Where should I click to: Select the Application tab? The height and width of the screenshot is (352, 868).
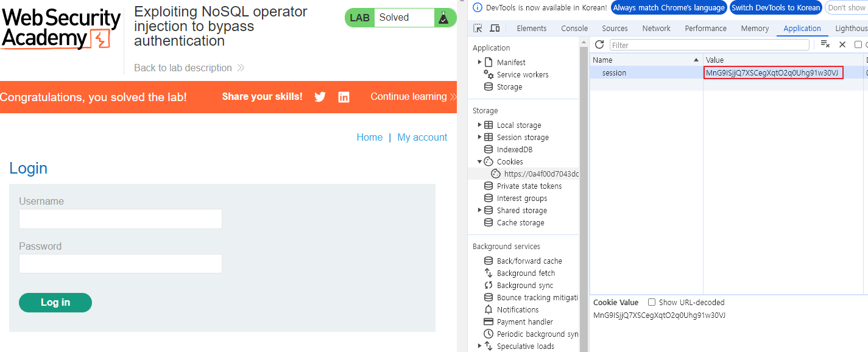click(x=802, y=28)
